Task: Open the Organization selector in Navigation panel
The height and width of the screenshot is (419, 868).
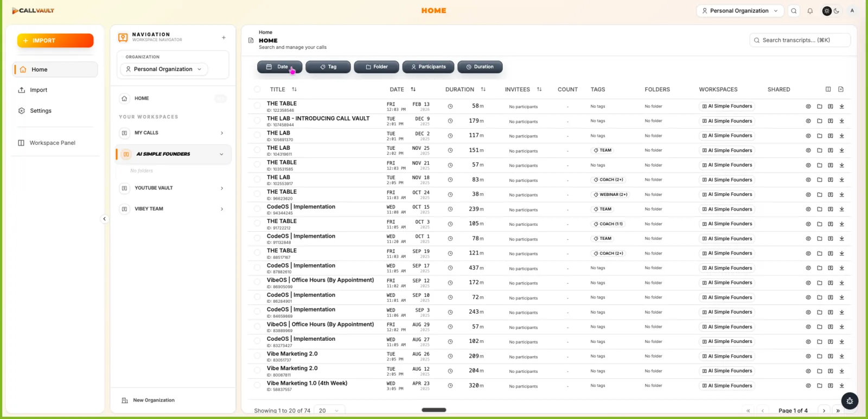Action: tap(164, 69)
